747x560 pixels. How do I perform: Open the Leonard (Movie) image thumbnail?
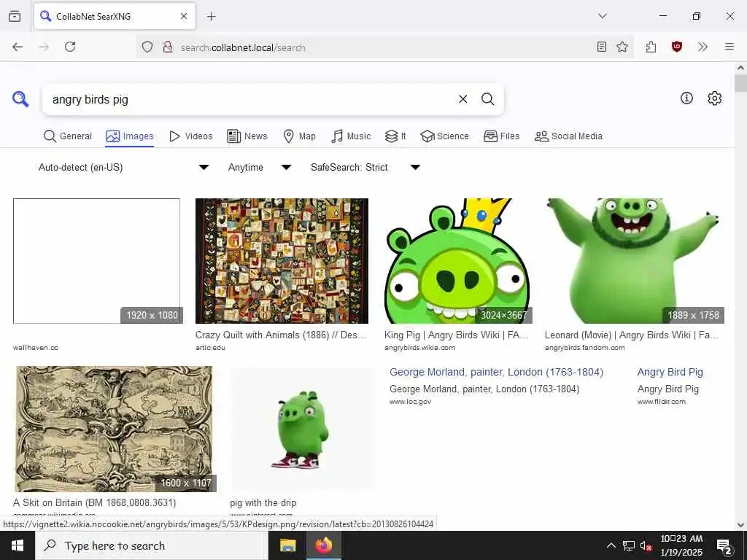pyautogui.click(x=634, y=261)
